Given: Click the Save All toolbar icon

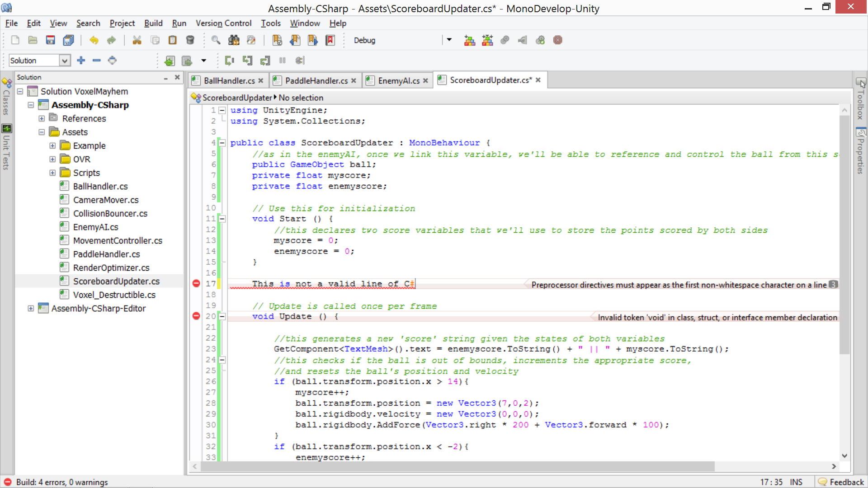Looking at the screenshot, I should (68, 40).
